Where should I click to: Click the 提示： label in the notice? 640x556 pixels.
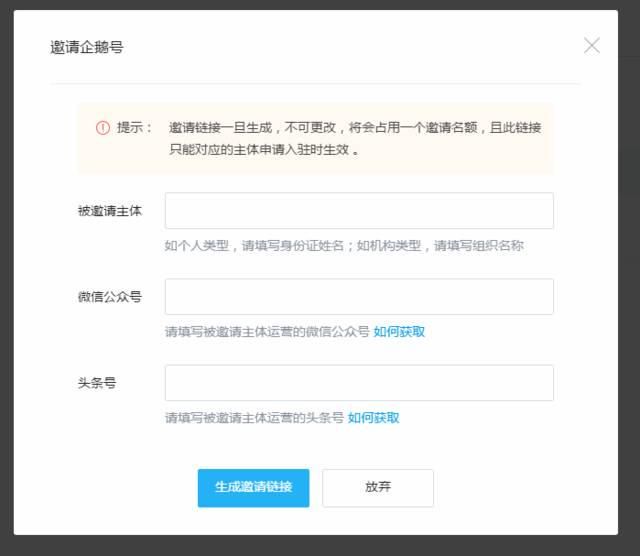coord(134,128)
